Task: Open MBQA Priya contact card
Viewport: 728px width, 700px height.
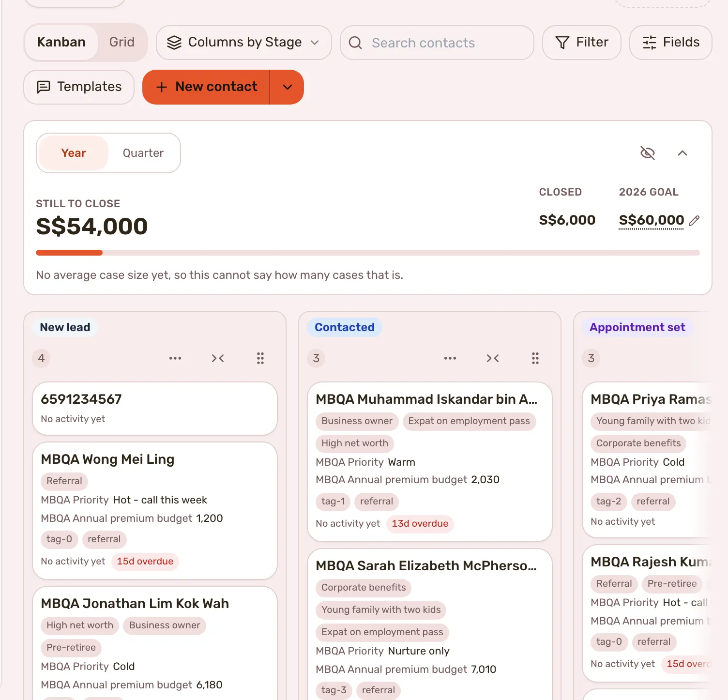Action: coord(647,460)
